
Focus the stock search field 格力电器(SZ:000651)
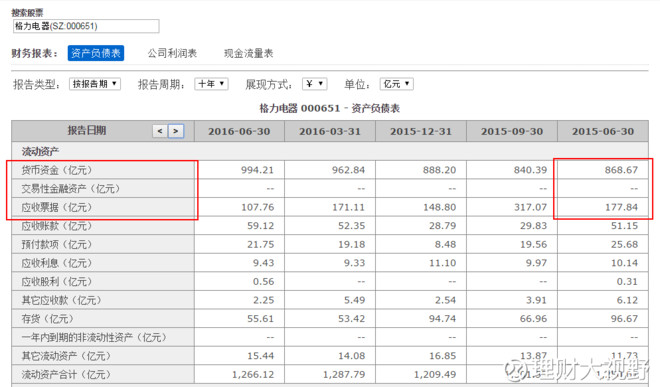[x=86, y=26]
